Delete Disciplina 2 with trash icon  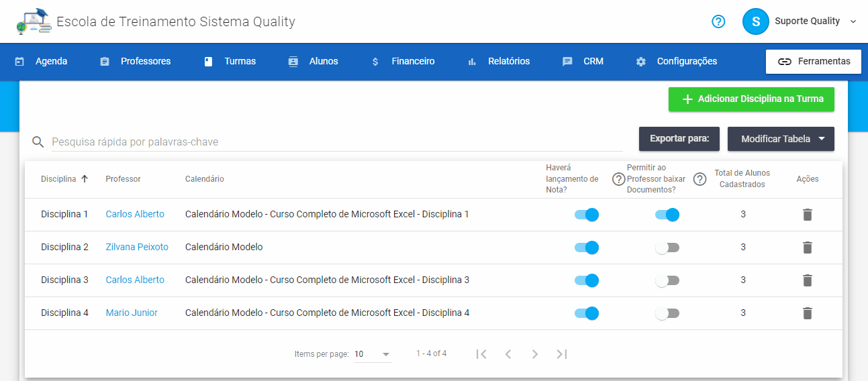coord(808,248)
